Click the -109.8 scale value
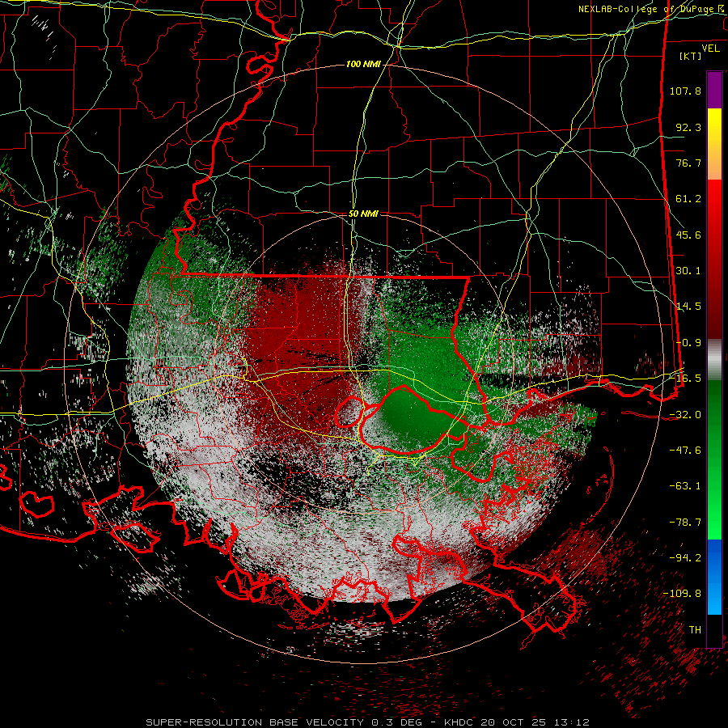Image resolution: width=728 pixels, height=728 pixels. point(683,594)
